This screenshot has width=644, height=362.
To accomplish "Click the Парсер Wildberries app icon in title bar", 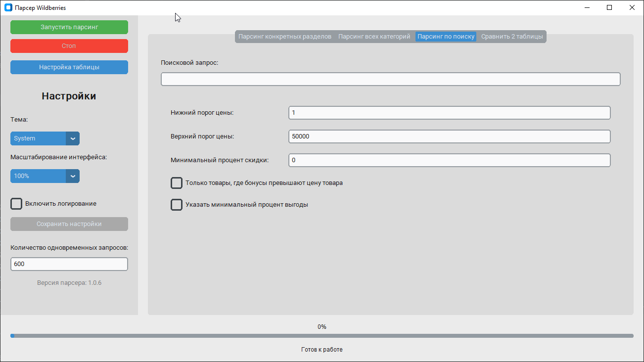I will [x=8, y=8].
